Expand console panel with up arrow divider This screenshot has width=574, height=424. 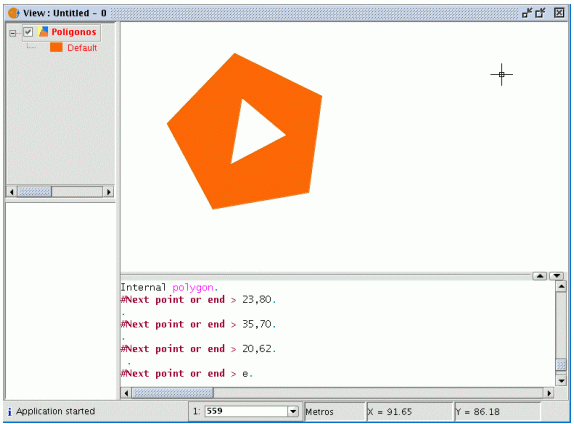[540, 276]
